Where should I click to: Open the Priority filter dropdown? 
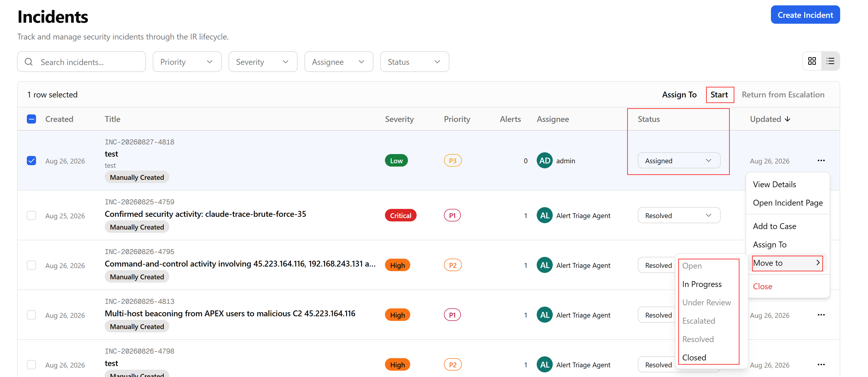pyautogui.click(x=187, y=62)
